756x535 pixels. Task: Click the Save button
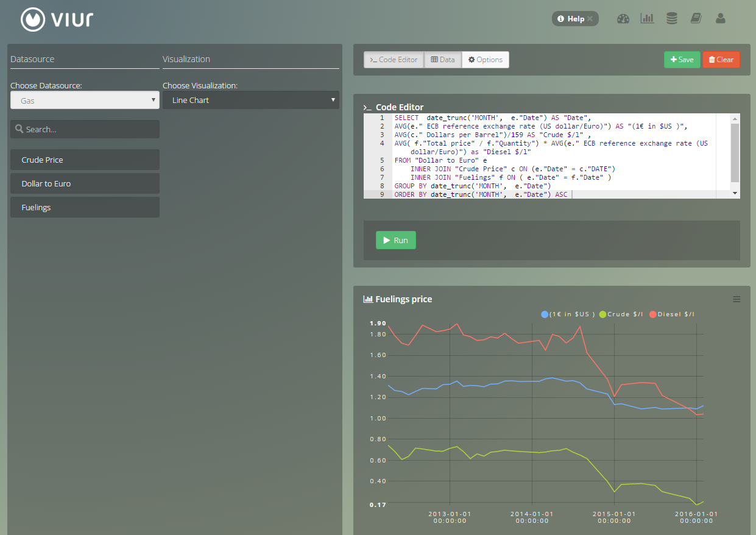682,60
